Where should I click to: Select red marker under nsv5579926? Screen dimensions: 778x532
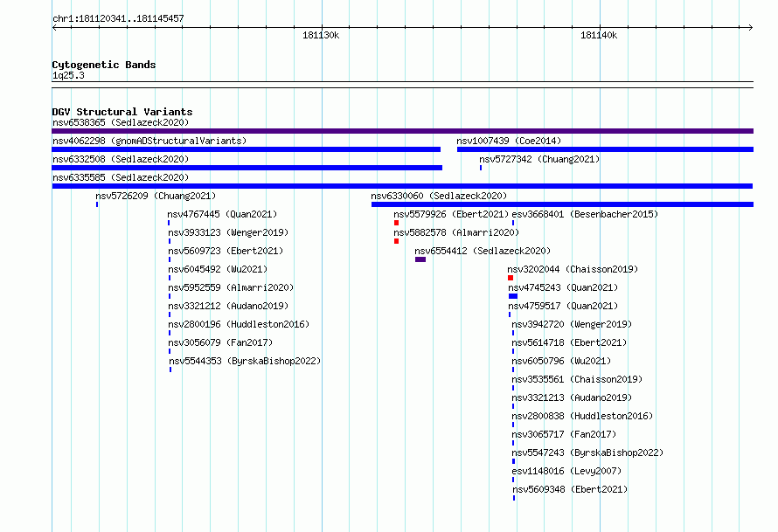(x=397, y=223)
